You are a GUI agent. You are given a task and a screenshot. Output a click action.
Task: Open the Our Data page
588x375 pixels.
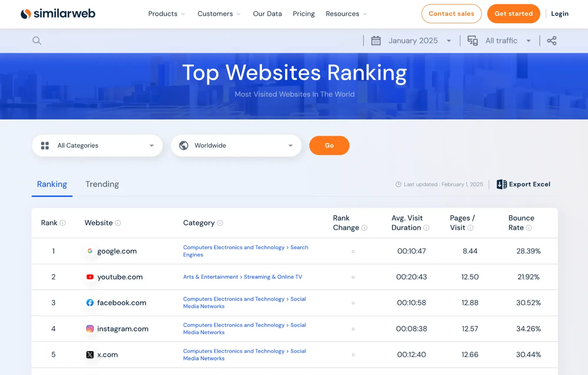pos(267,14)
